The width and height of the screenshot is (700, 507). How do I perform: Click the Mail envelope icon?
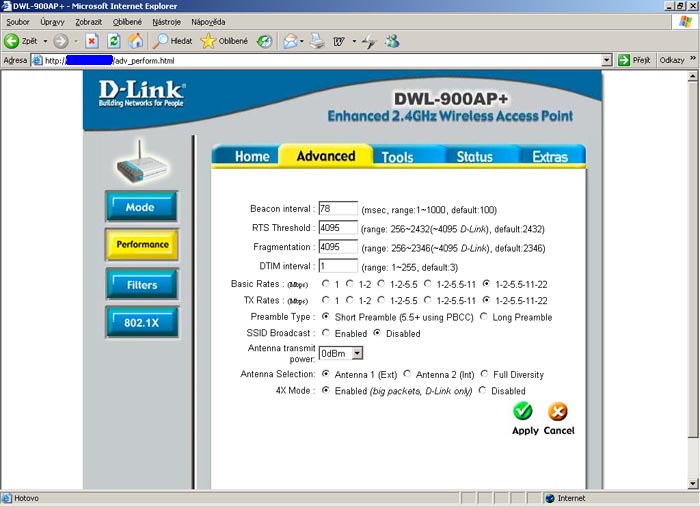click(x=290, y=41)
